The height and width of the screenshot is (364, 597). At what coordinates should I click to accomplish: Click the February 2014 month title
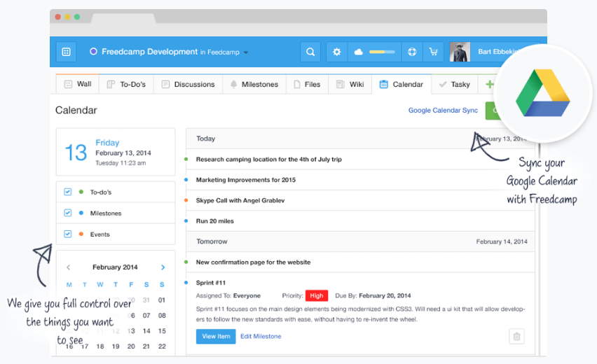pos(115,267)
